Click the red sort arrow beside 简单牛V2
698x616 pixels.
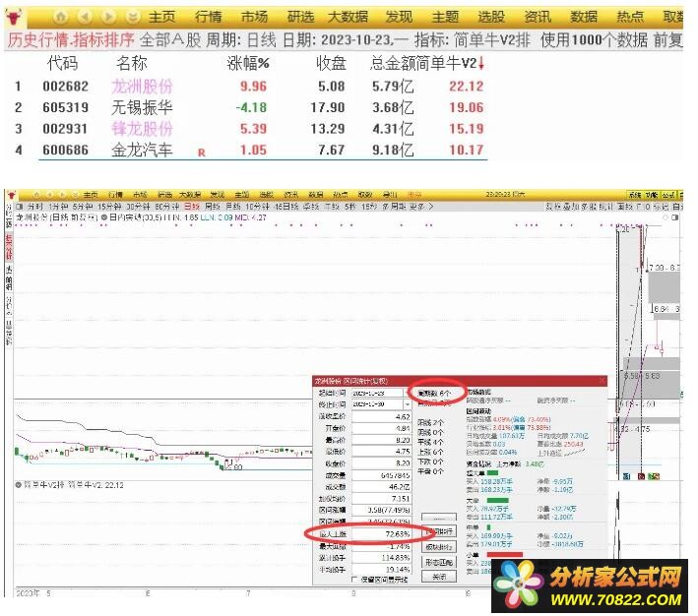pyautogui.click(x=481, y=64)
